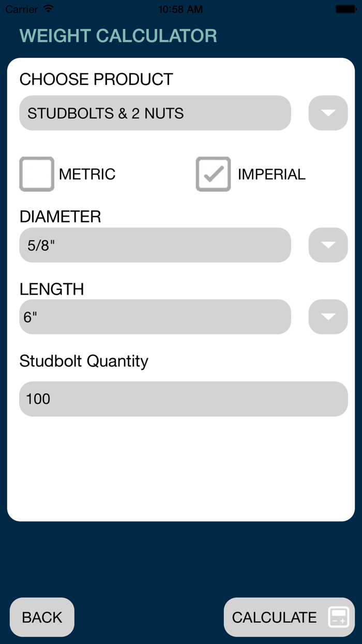The height and width of the screenshot is (644, 362).
Task: Click the LENGTH dropdown arrow icon
Action: pyautogui.click(x=328, y=316)
